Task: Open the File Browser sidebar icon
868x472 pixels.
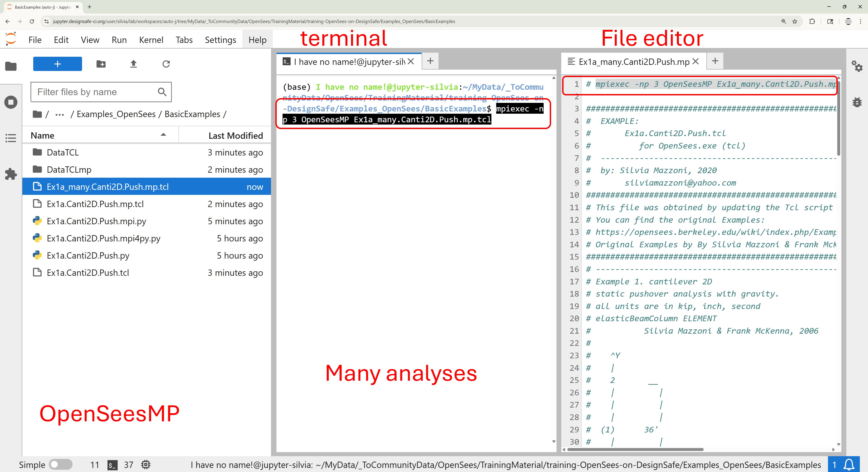Action: click(x=11, y=66)
